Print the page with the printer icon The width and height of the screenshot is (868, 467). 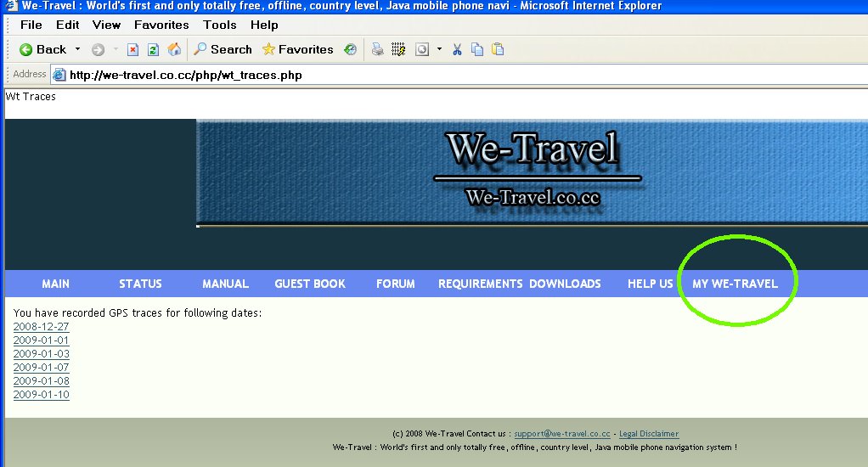click(378, 50)
